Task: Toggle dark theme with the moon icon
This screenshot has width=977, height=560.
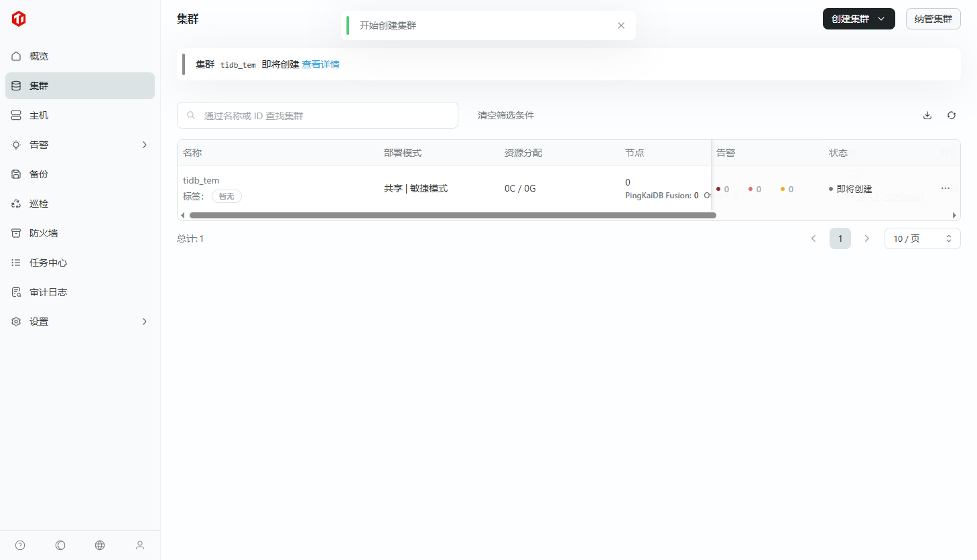Action: [x=60, y=545]
